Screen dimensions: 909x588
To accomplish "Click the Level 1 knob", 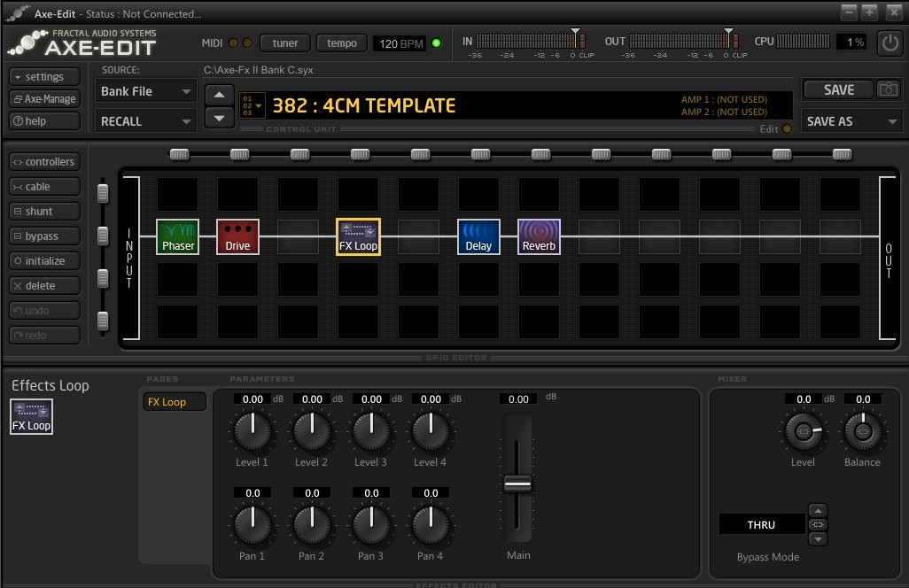I will coord(252,431).
